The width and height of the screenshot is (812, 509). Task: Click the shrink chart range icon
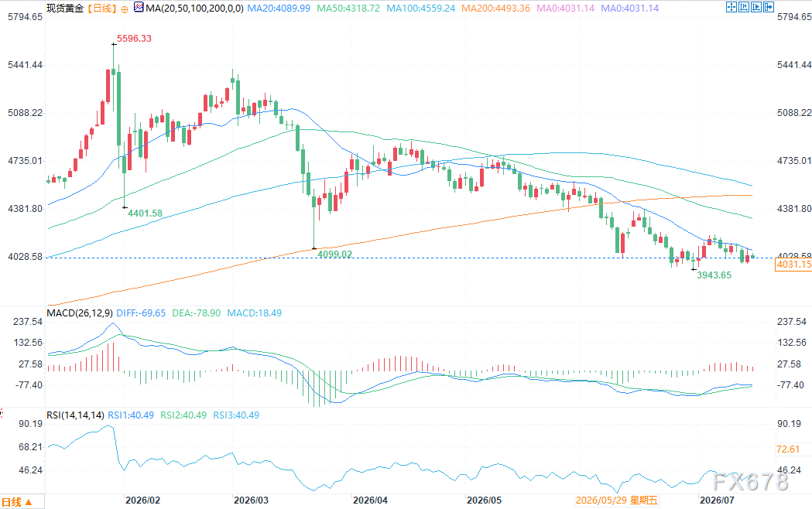point(744,7)
